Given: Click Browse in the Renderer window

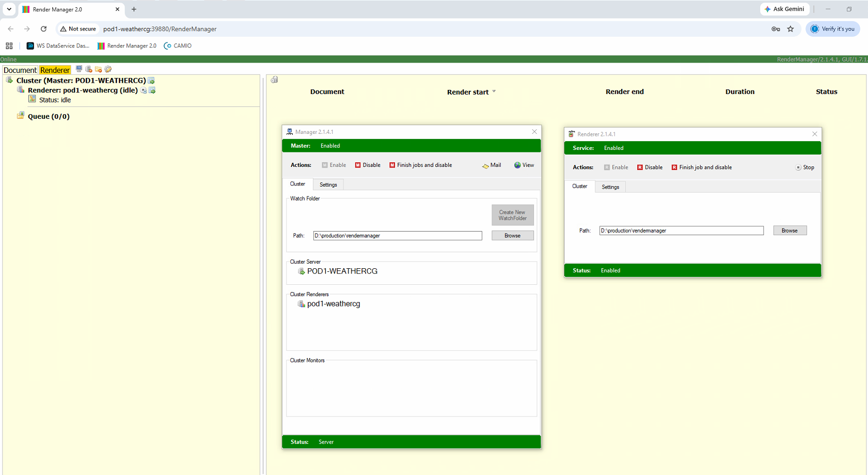Looking at the screenshot, I should (790, 231).
